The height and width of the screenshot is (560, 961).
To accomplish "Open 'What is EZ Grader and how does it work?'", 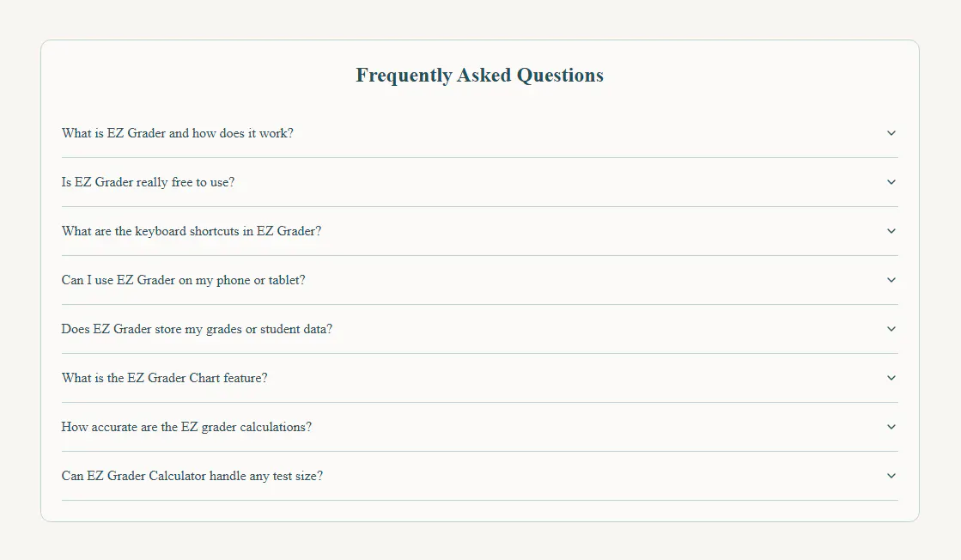I will [177, 133].
